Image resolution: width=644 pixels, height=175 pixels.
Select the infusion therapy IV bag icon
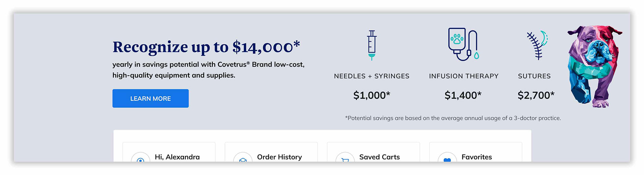(x=463, y=44)
